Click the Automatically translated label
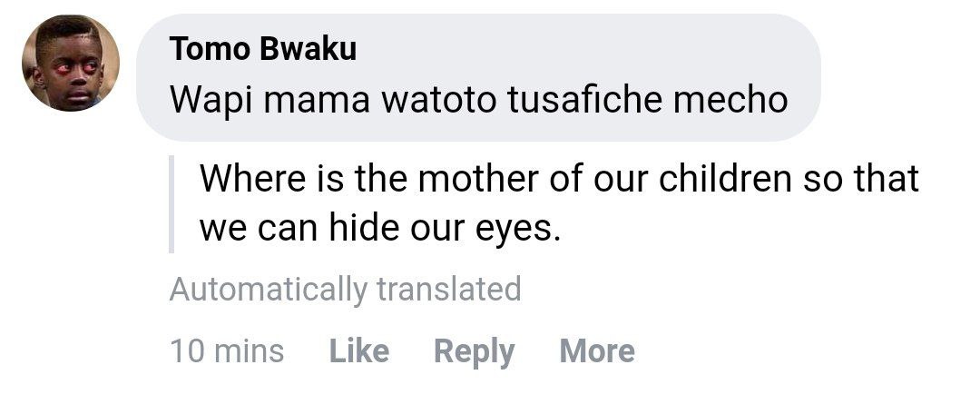The image size is (980, 404). coord(345,290)
